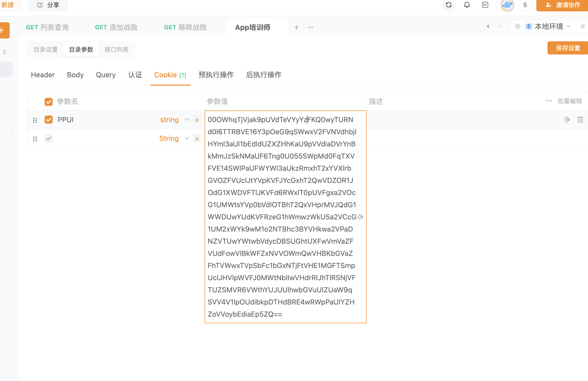This screenshot has height=381, width=588.
Task: Open the GET 添加战败 tab
Action: point(116,27)
